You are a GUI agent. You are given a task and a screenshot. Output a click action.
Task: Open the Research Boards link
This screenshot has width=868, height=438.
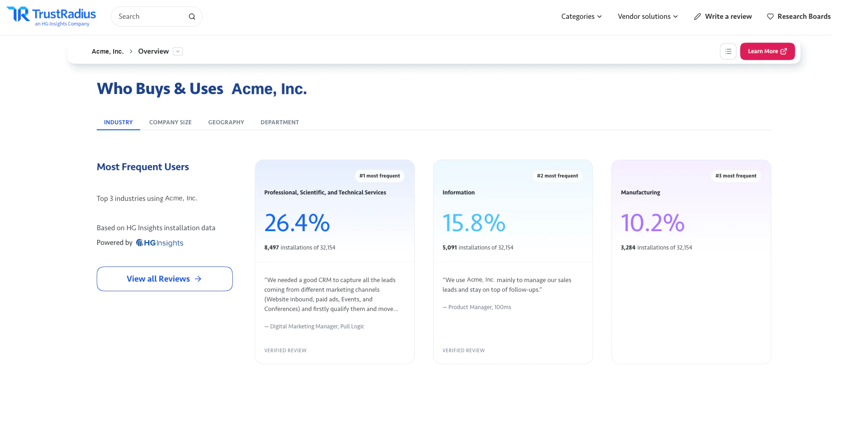[x=799, y=17]
